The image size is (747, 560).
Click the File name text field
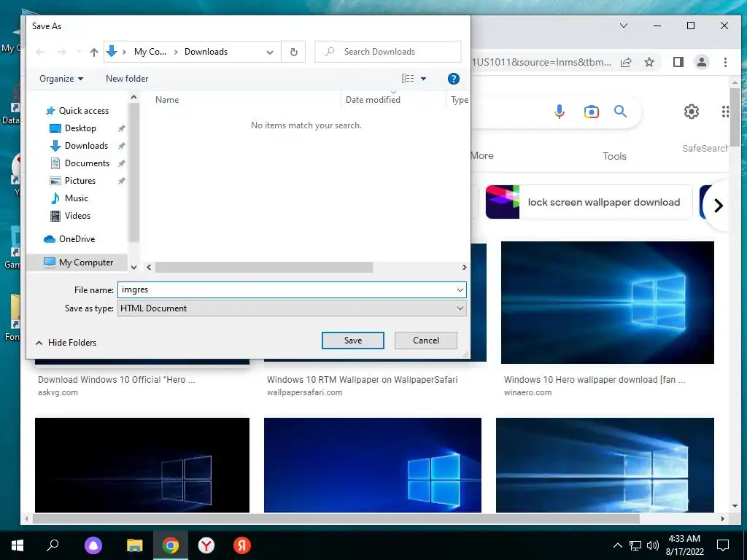click(x=286, y=289)
